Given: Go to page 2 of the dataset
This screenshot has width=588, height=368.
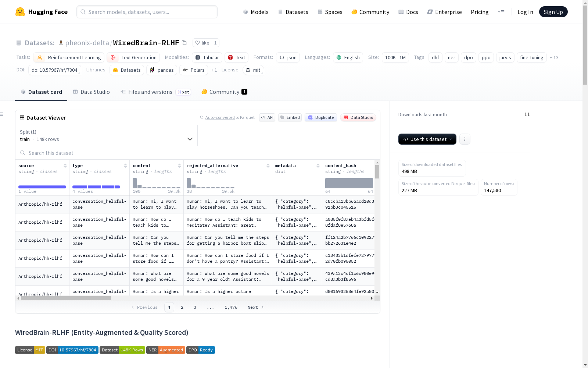Looking at the screenshot, I should pyautogui.click(x=182, y=307).
